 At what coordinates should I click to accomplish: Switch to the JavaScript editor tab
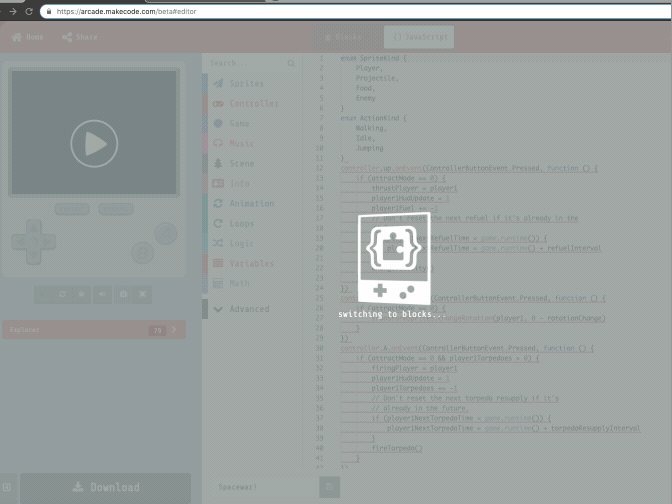[x=419, y=37]
